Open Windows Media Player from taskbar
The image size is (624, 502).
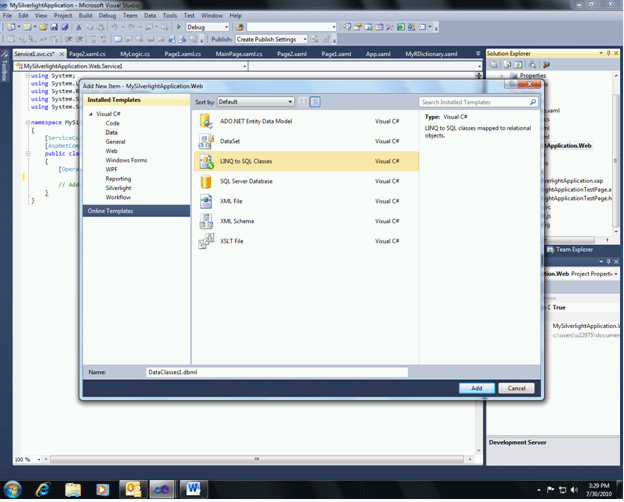pyautogui.click(x=102, y=489)
